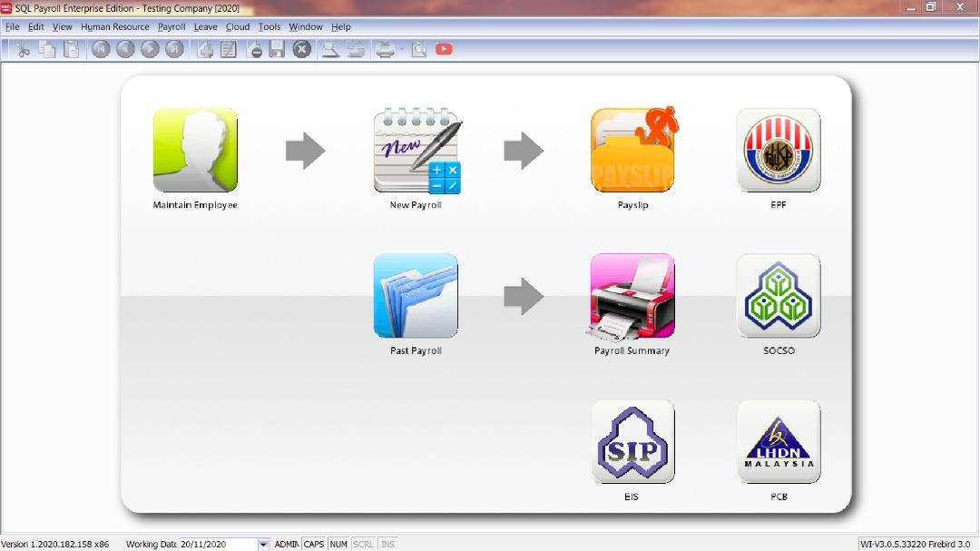Open the PCB LHDN Malaysia icon
Image resolution: width=980 pixels, height=551 pixels.
[779, 441]
